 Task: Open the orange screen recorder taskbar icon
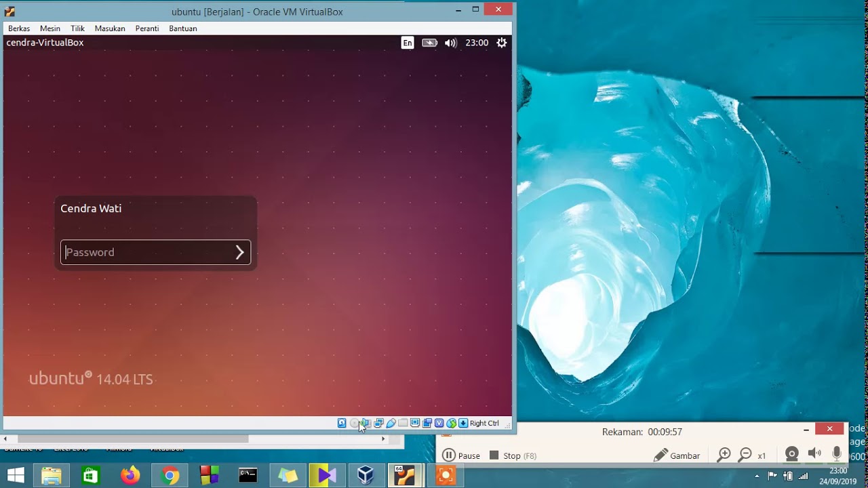click(446, 476)
